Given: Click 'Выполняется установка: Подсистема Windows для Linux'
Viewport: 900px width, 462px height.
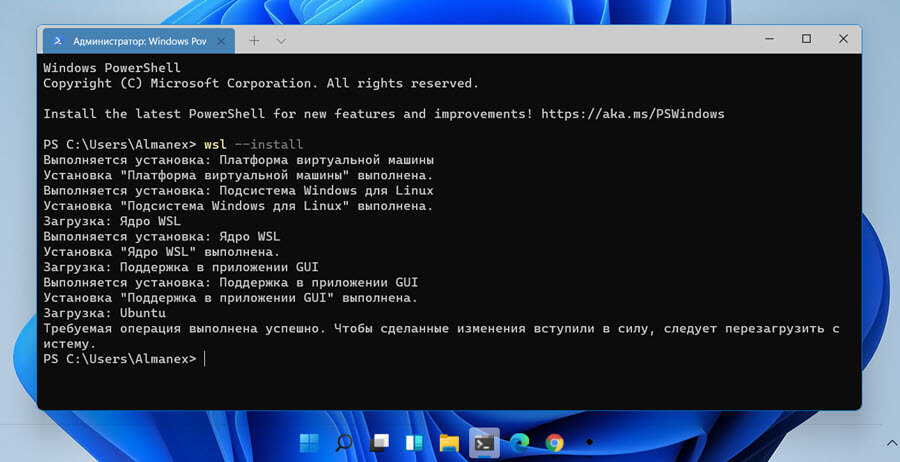Looking at the screenshot, I should 238,191.
